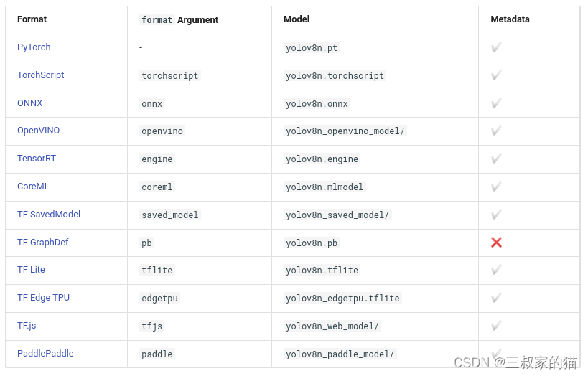Viewport: 588px width, 376px height.
Task: Follow the TF Lite link
Action: pyautogui.click(x=31, y=270)
